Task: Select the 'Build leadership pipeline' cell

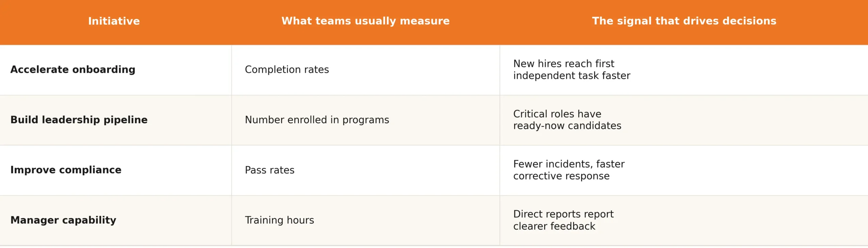Action: pos(79,120)
